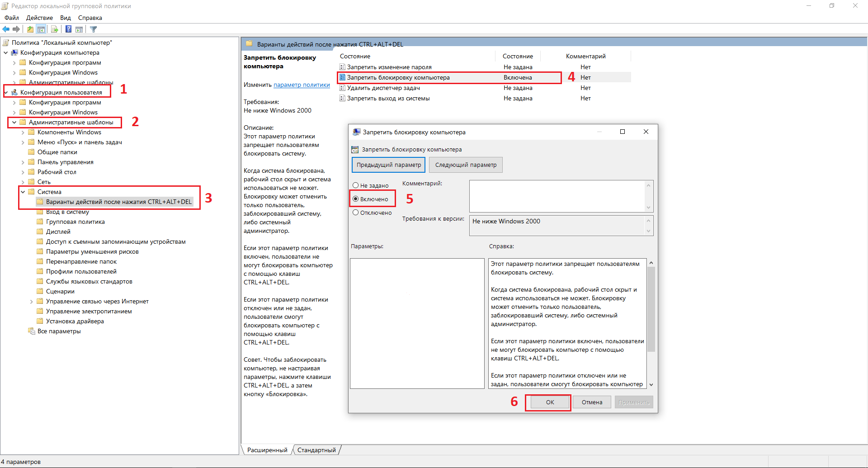Click the Профили пользователей folder icon
This screenshot has width=868, height=468.
[x=40, y=271]
